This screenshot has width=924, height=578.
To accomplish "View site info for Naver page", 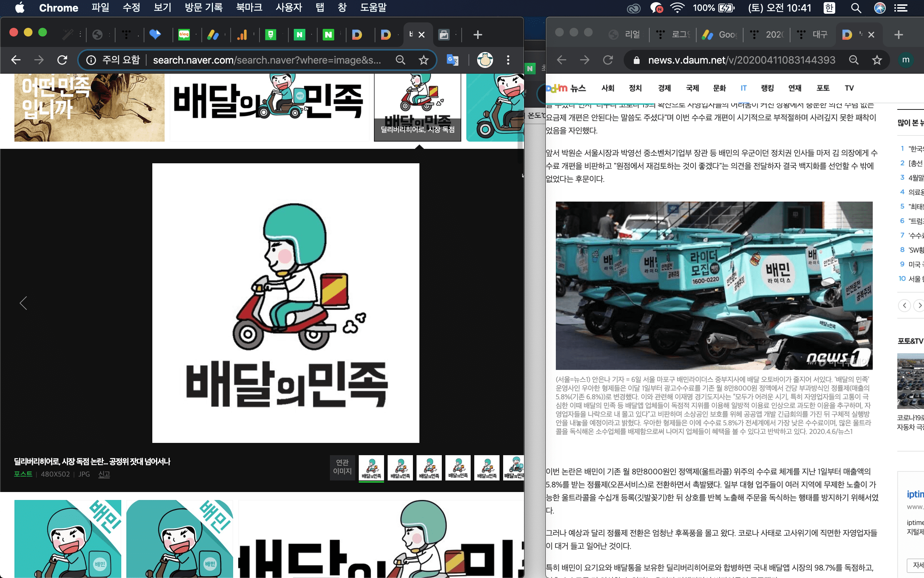I will point(91,60).
